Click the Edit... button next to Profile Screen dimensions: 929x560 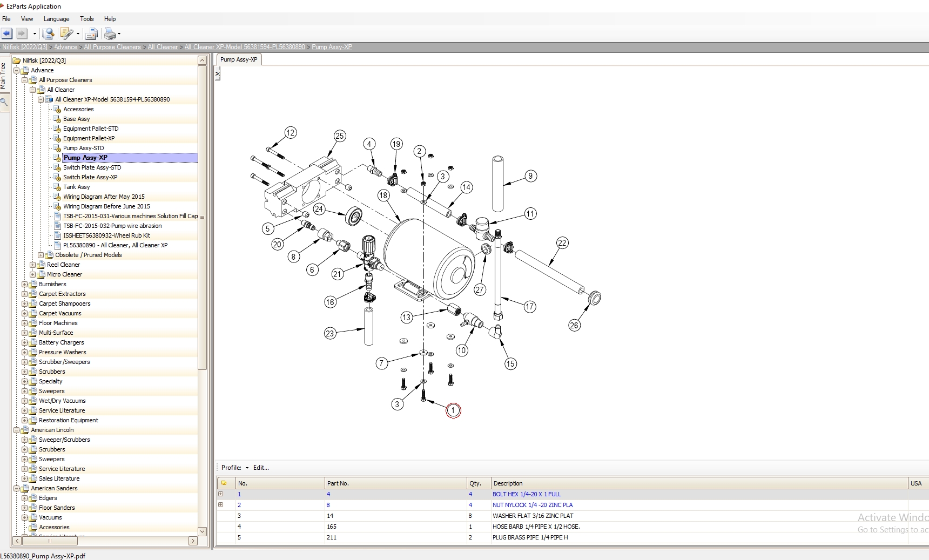(x=260, y=468)
